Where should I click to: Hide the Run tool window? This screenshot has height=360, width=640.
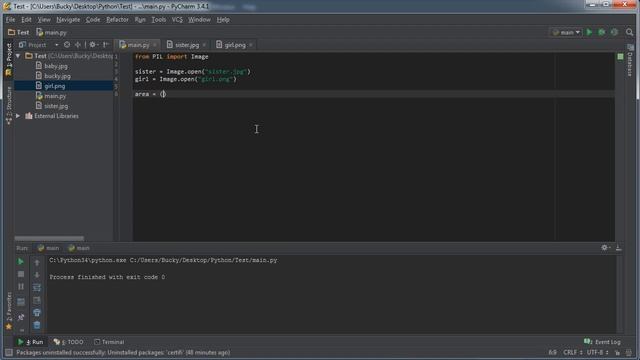coord(618,248)
